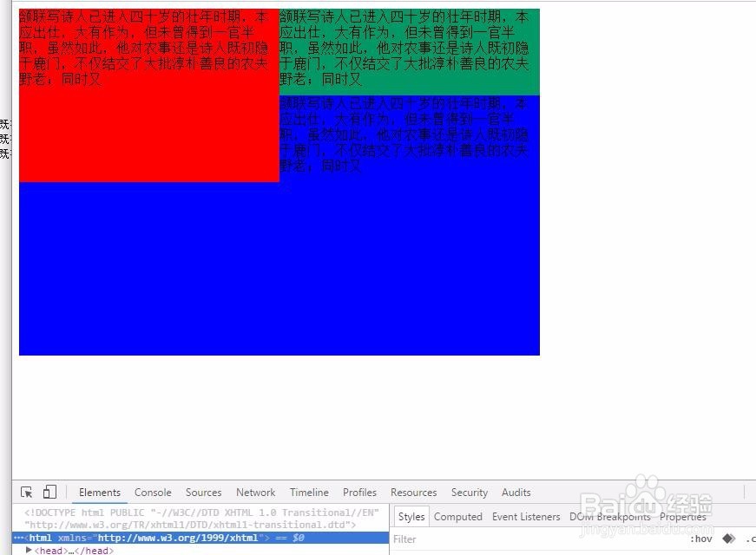
Task: Open the Sources tab
Action: pos(203,493)
